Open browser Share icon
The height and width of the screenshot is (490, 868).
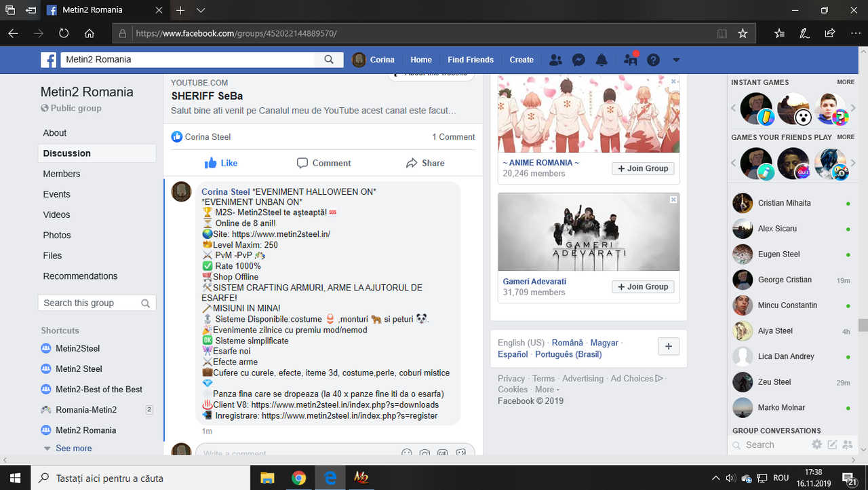829,33
